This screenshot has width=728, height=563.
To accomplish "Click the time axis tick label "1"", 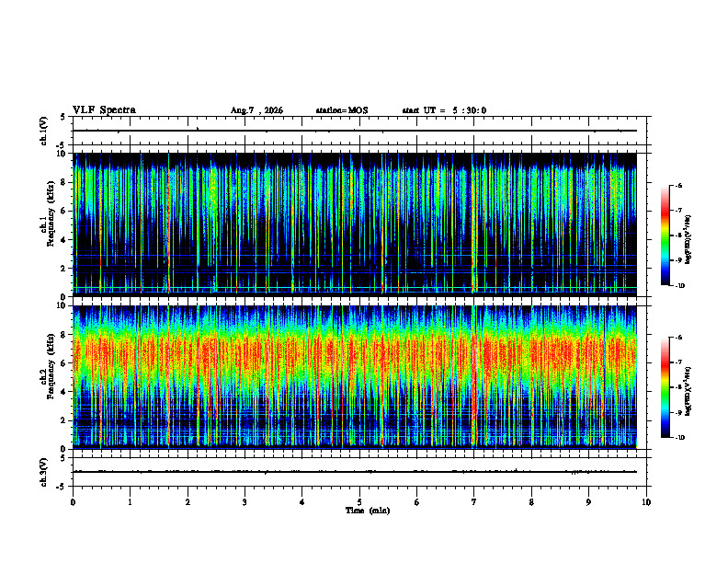I will tap(130, 502).
